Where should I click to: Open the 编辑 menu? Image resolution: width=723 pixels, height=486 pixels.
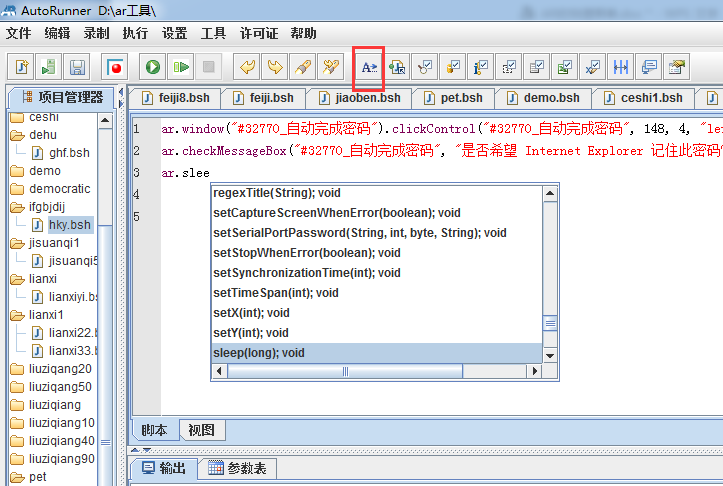pos(57,33)
